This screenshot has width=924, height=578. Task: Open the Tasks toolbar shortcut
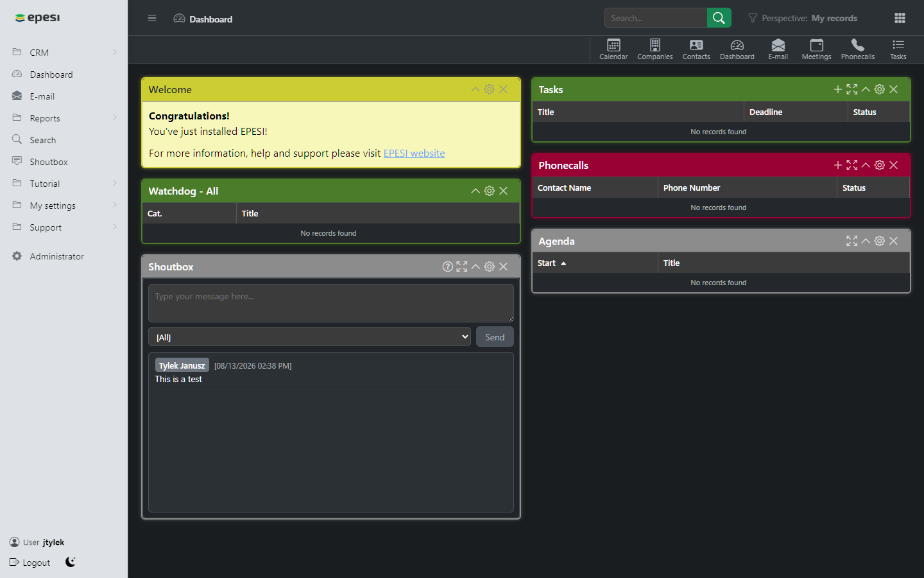click(898, 49)
